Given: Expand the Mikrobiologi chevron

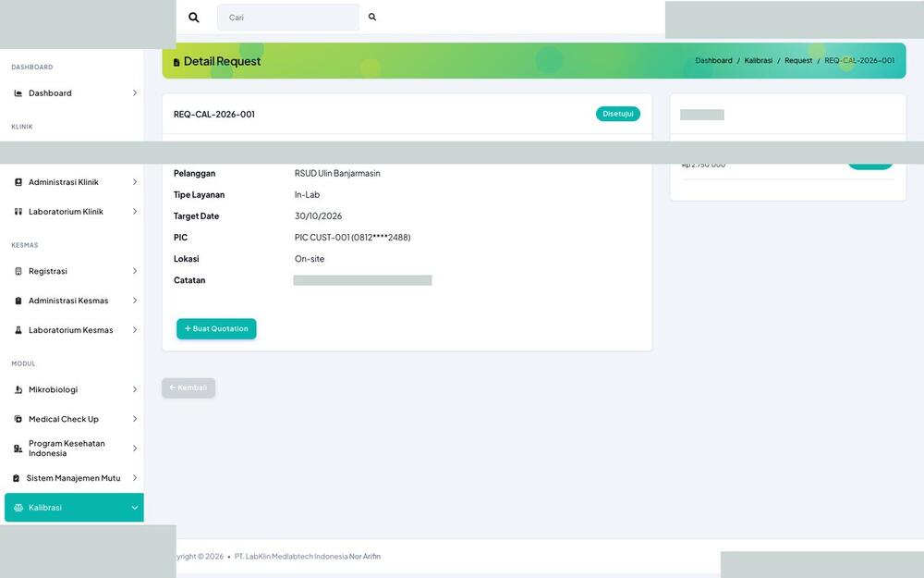Looking at the screenshot, I should point(134,390).
